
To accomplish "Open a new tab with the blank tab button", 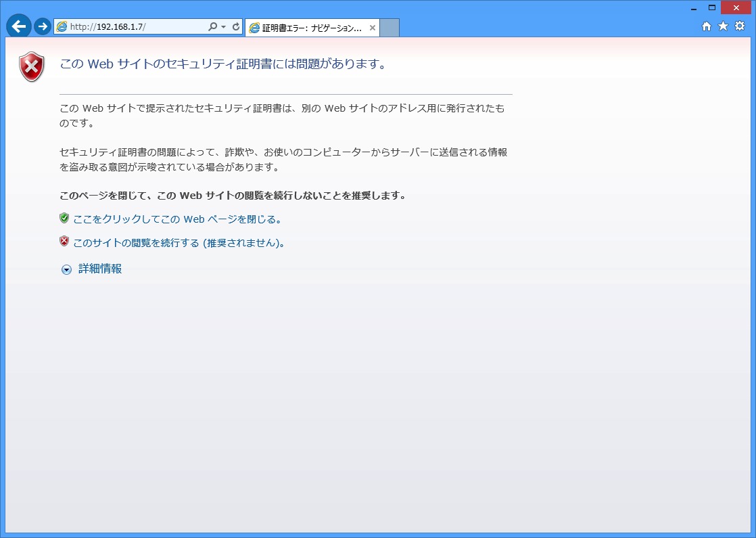I will point(389,28).
